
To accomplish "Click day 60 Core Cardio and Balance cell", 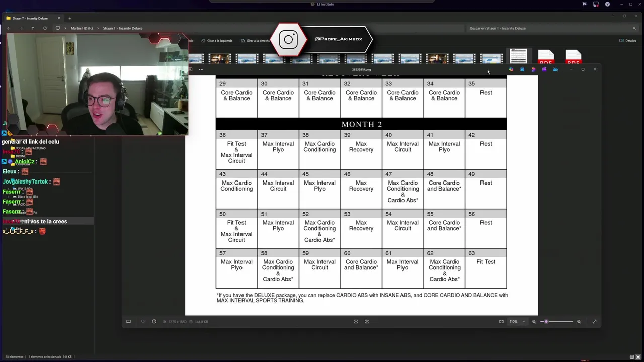I will (x=361, y=268).
